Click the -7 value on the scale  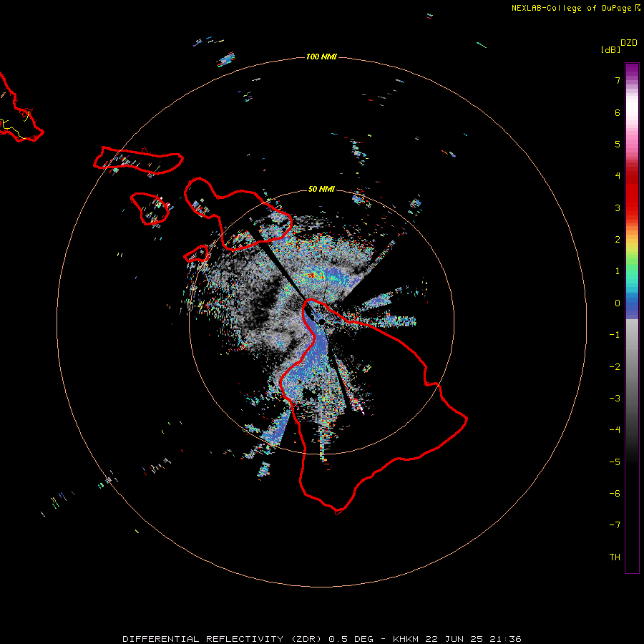point(615,525)
